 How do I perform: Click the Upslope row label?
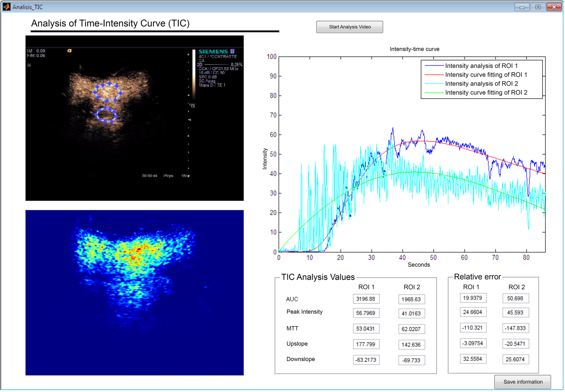click(297, 344)
